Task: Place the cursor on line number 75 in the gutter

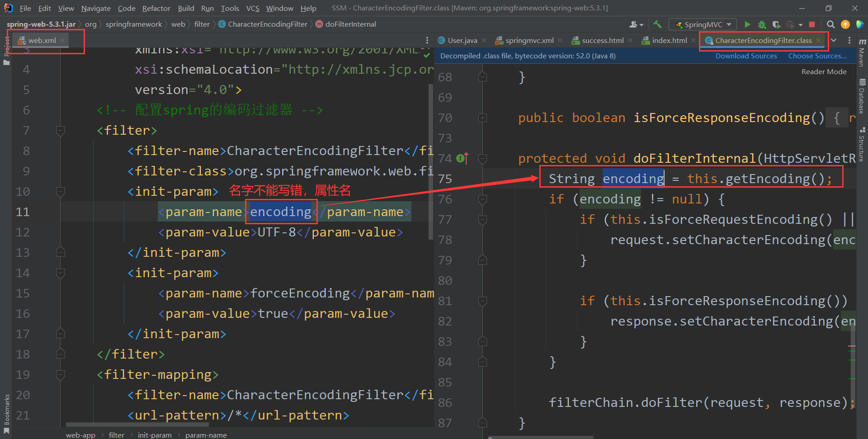Action: click(x=445, y=179)
